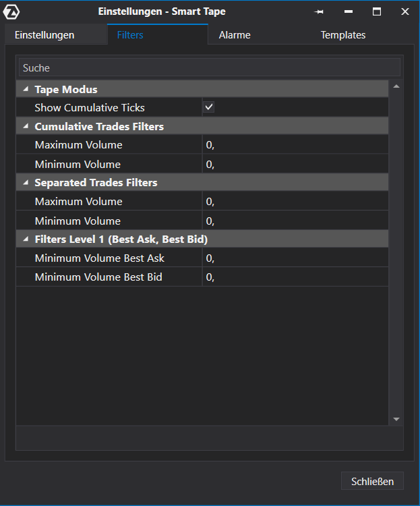Screen dimensions: 420x506
Task: Select the Minimum Volume Best Ask label
Action: tap(99, 258)
